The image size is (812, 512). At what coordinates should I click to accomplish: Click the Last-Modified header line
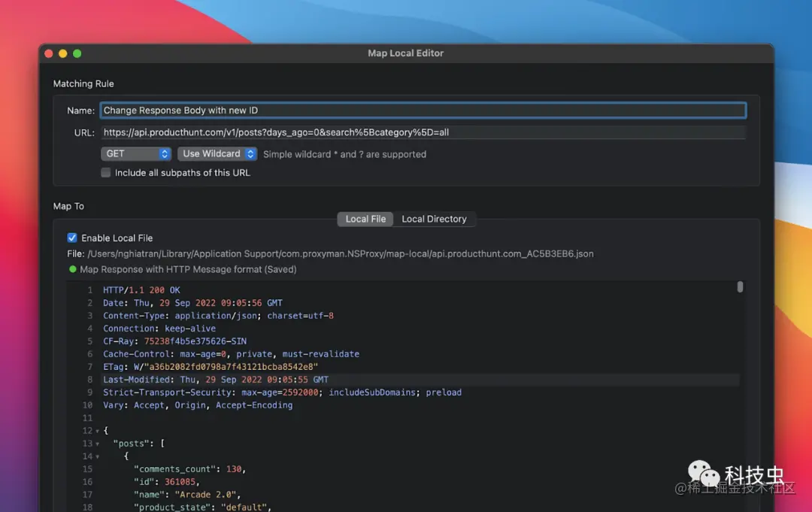point(216,380)
